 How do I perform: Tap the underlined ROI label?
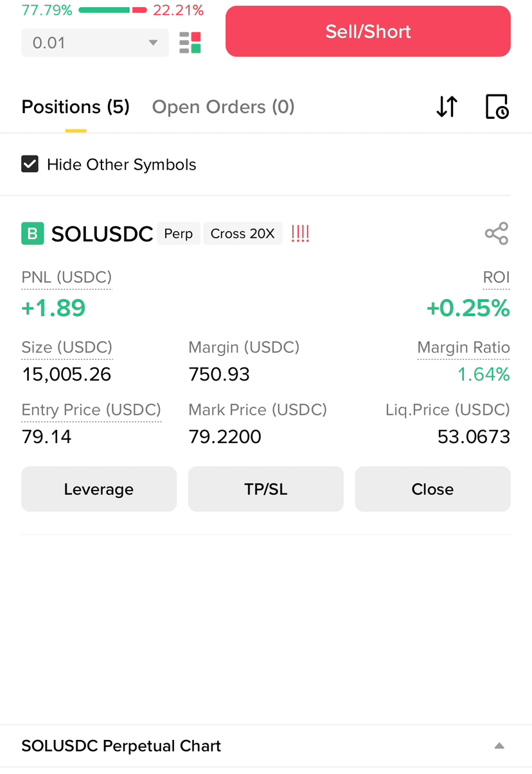(x=496, y=277)
